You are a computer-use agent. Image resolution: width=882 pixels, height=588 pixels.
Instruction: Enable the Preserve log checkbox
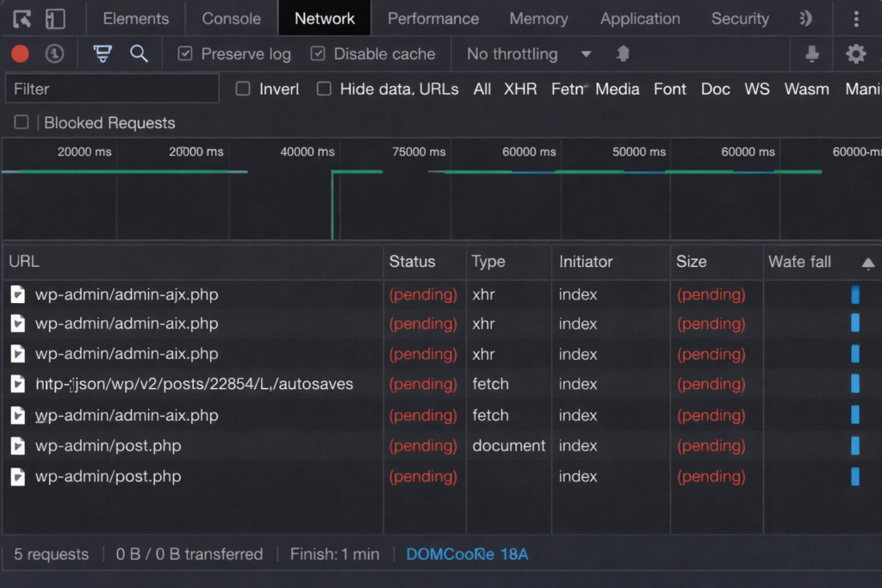[184, 53]
